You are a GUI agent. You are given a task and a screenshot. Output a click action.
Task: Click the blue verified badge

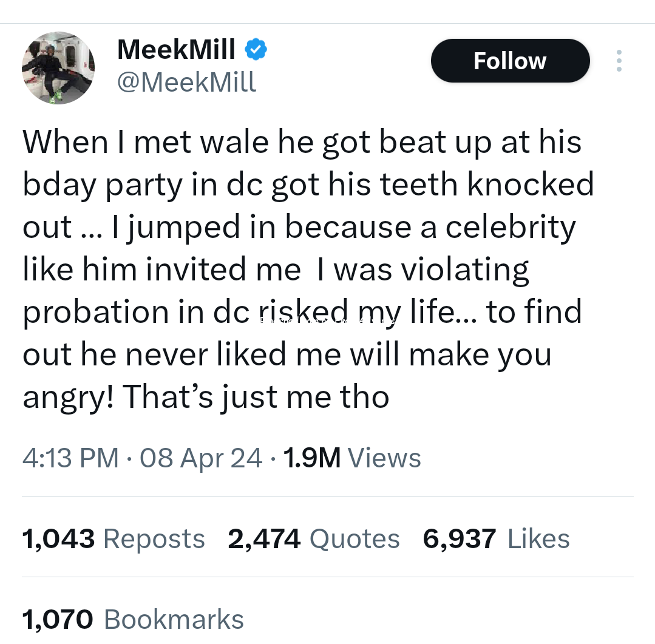pos(256,50)
